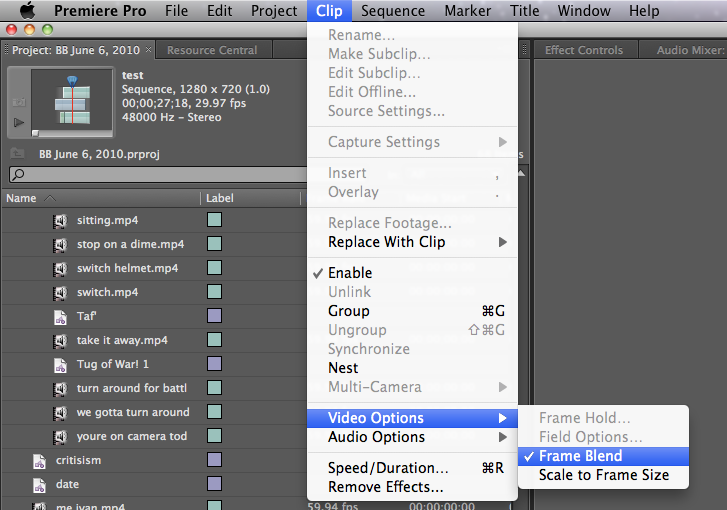Open the Edit menu
Screen dimensions: 727x510
point(219,11)
